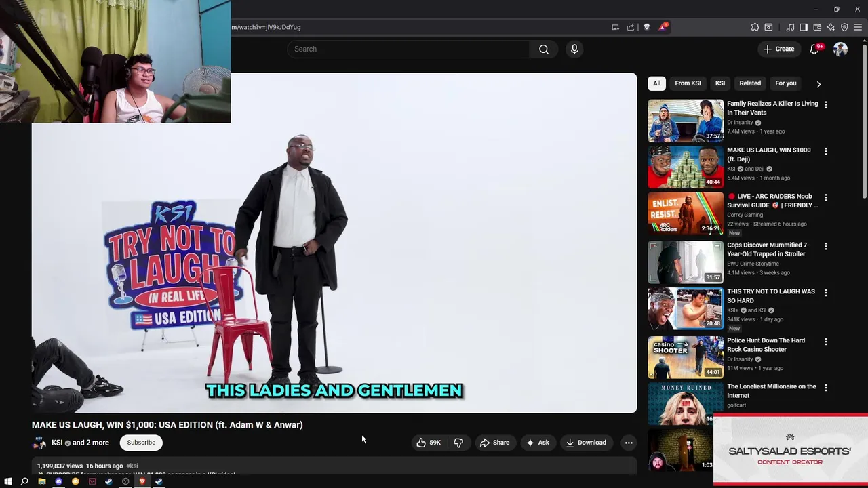Open Cops Discover Mummified 7-Year-Old thumbnail
This screenshot has height=488, width=868.
(x=686, y=262)
